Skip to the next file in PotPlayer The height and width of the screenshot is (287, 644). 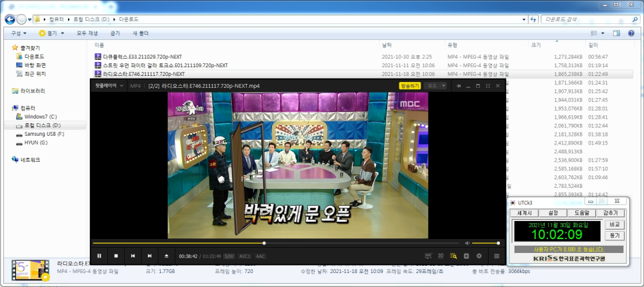150,256
